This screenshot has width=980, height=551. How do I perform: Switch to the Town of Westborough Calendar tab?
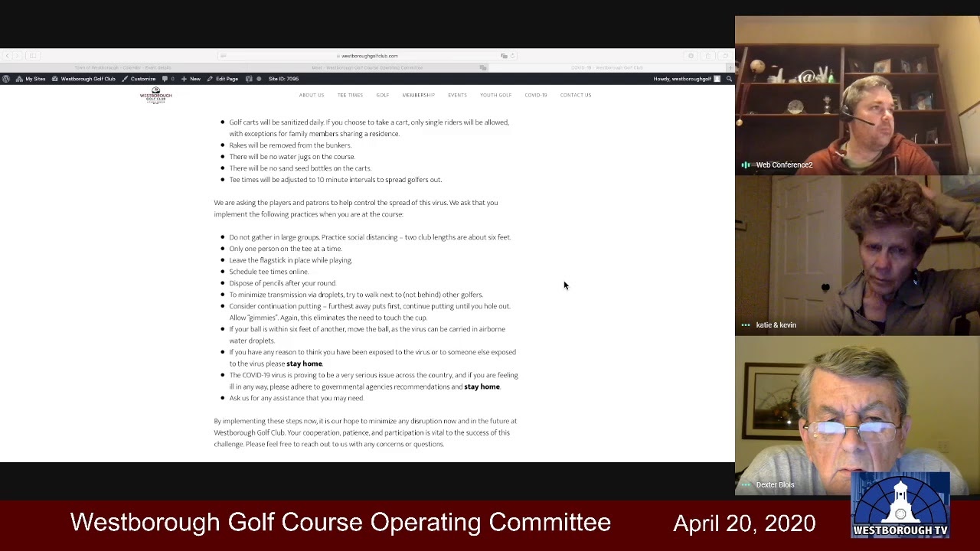click(122, 67)
